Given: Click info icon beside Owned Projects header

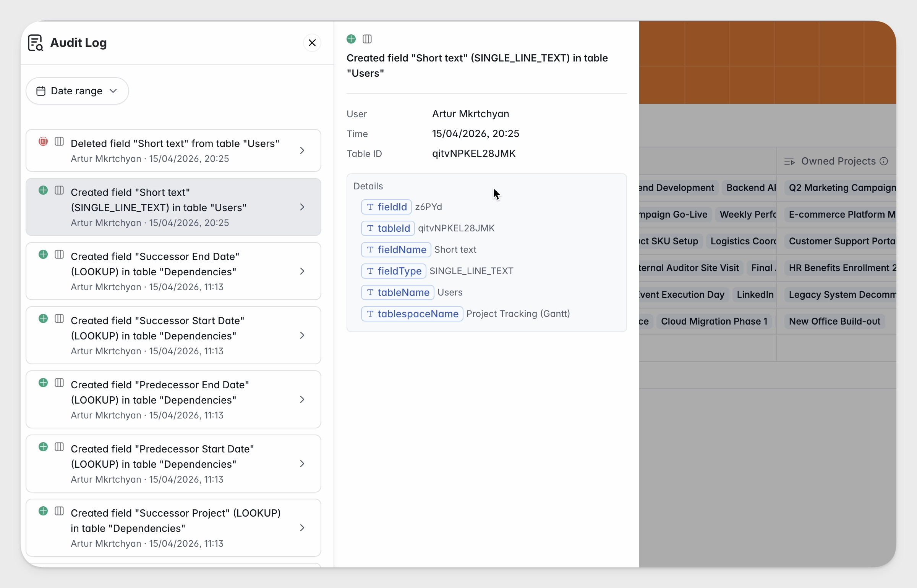Looking at the screenshot, I should (x=884, y=161).
